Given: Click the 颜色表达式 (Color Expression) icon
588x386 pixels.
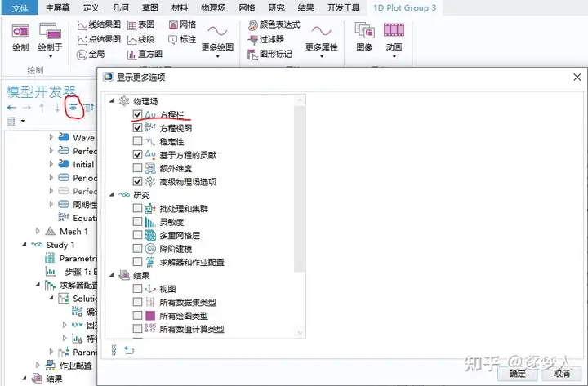Looking at the screenshot, I should (x=252, y=25).
